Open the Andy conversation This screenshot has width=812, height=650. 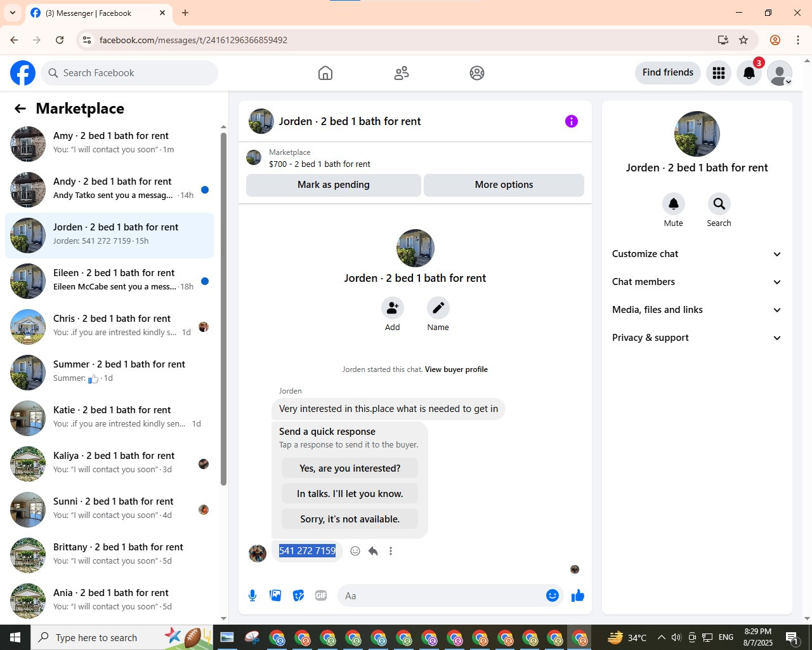(110, 189)
